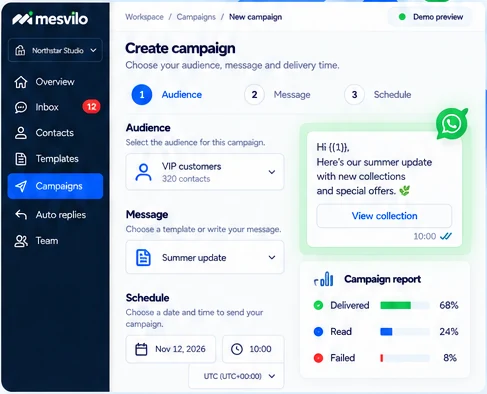
Task: Click the 320 contacts text
Action: [186, 179]
